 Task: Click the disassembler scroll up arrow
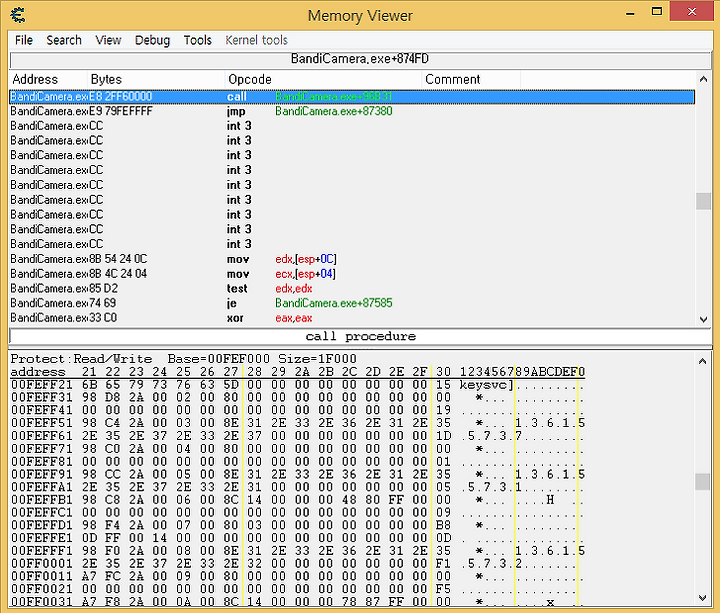click(703, 79)
